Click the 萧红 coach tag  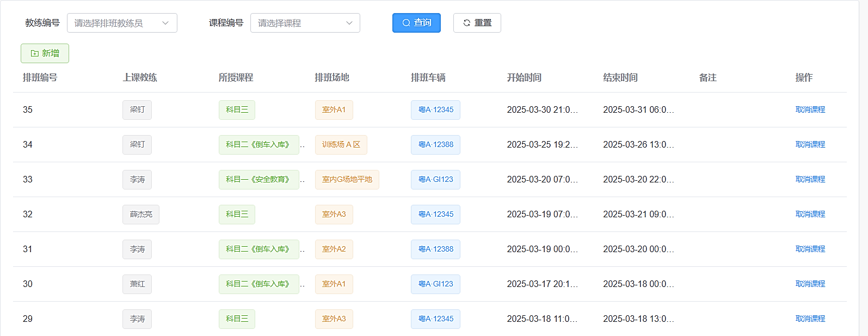[137, 284]
